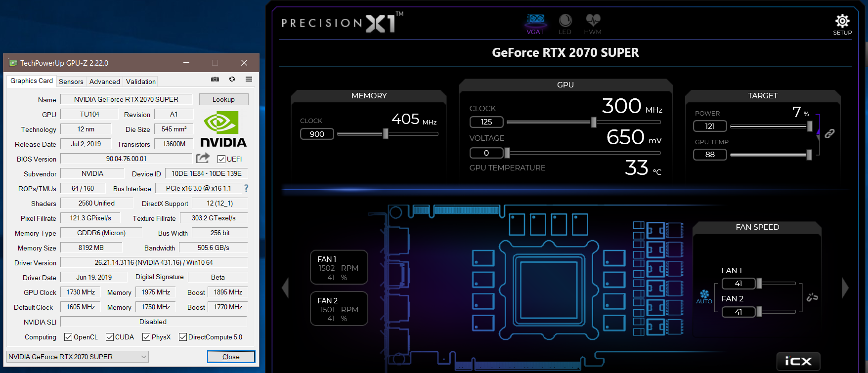Toggle the UEFI checkbox in GPU-Z
Image resolution: width=868 pixels, height=373 pixels.
coord(221,159)
